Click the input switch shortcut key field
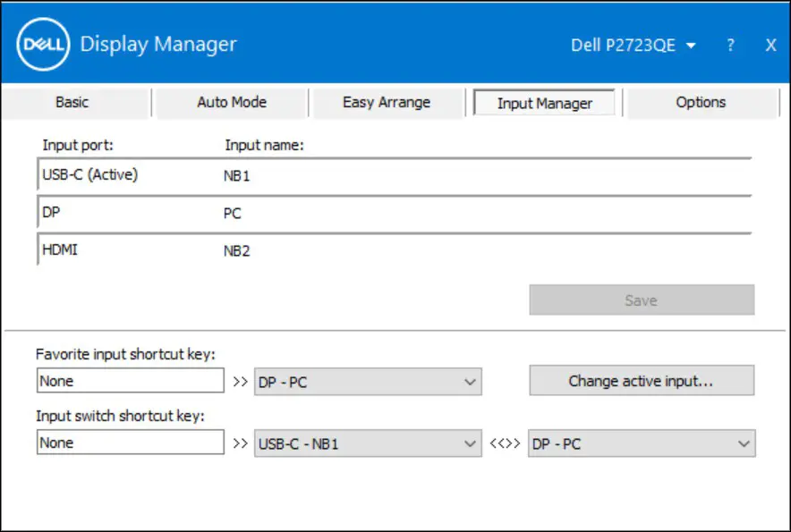The image size is (791, 532). [130, 442]
